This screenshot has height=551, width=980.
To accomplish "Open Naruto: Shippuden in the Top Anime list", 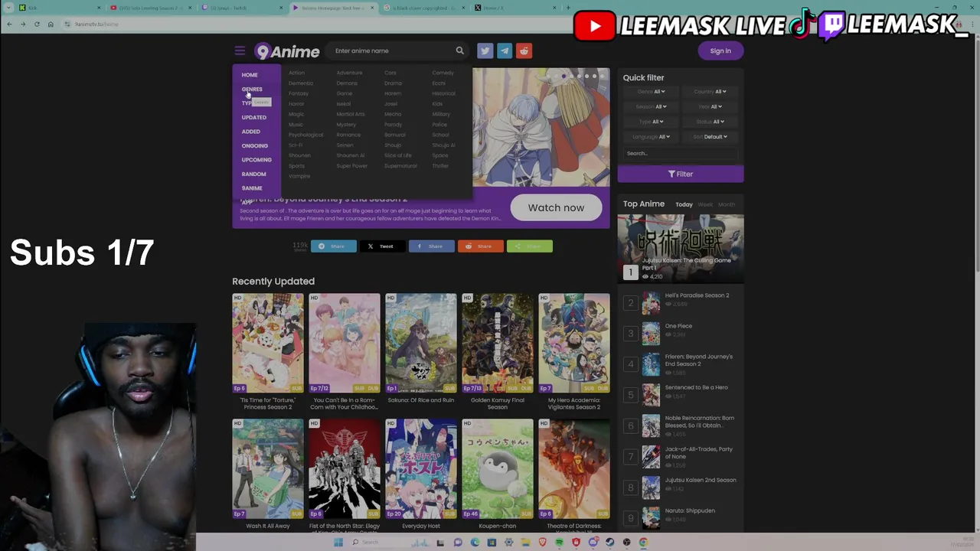I will click(690, 510).
